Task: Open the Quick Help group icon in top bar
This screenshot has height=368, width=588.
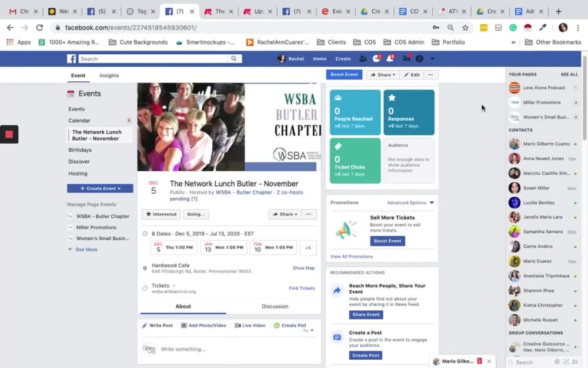Action: 406,58
